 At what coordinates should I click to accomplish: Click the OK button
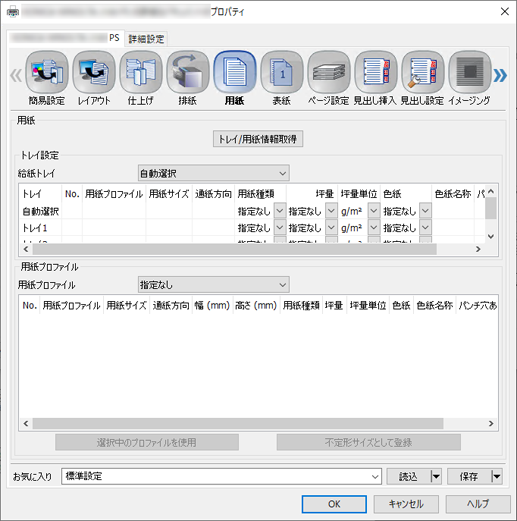334,504
